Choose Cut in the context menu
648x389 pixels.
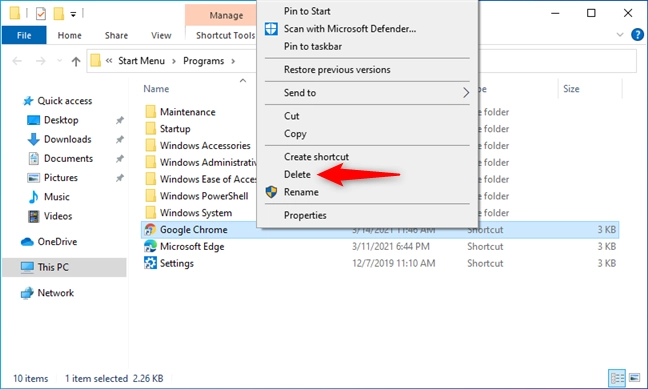pyautogui.click(x=291, y=116)
